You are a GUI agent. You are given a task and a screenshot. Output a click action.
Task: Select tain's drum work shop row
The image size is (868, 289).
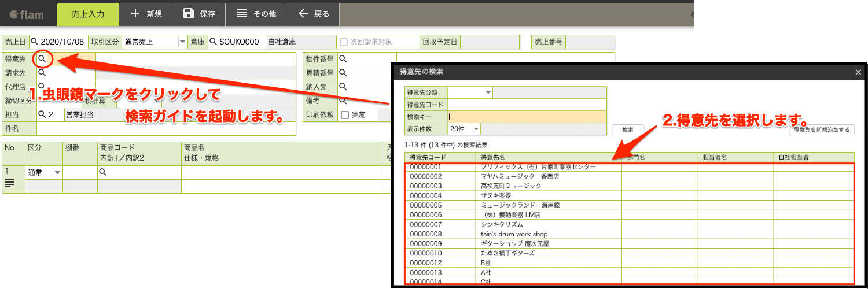[630, 234]
